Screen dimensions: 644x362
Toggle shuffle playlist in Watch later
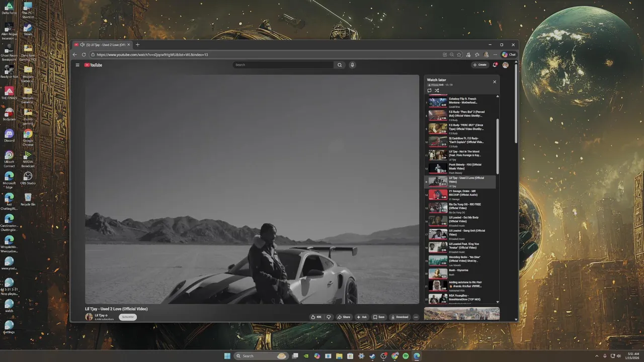click(x=437, y=90)
